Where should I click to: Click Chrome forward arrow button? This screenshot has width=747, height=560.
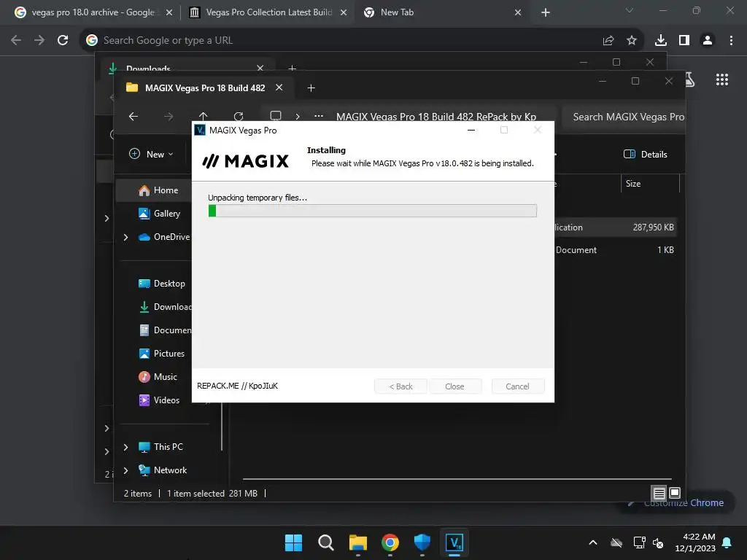[39, 41]
